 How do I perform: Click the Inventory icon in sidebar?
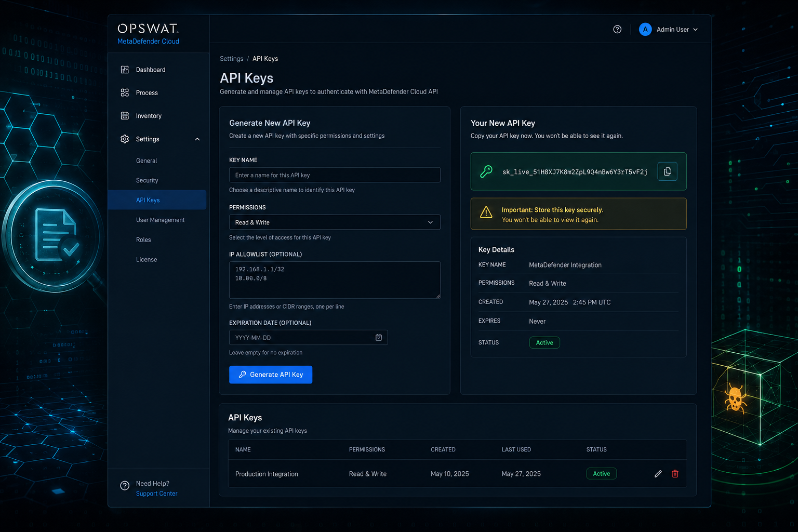[125, 116]
